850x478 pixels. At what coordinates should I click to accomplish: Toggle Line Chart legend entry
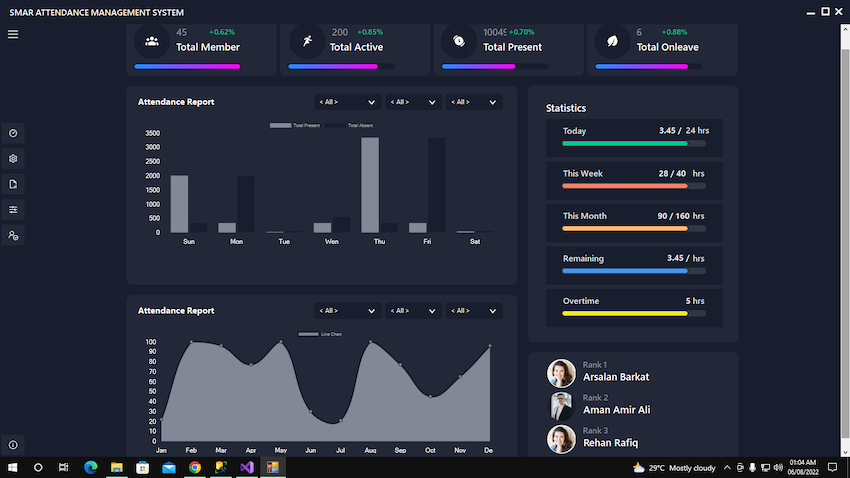click(320, 334)
